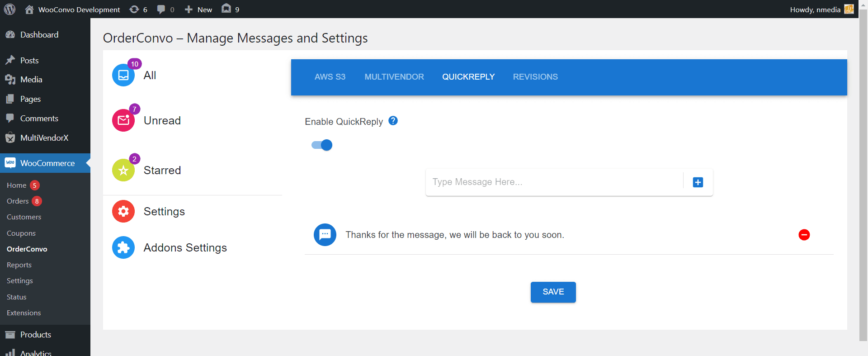The width and height of the screenshot is (868, 356).
Task: Click the Starred messages star icon
Action: (x=123, y=170)
